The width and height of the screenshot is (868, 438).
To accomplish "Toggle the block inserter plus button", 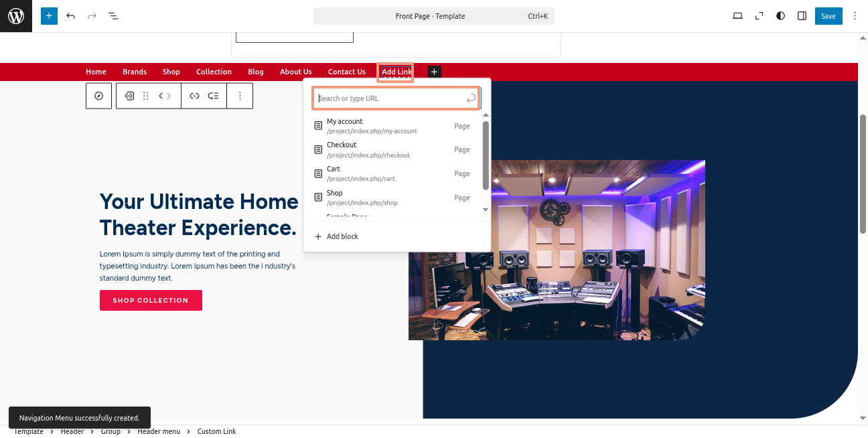I will [x=49, y=16].
